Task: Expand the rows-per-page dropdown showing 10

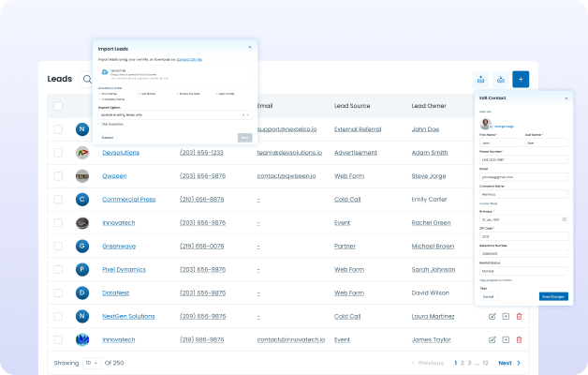Action: pos(92,362)
